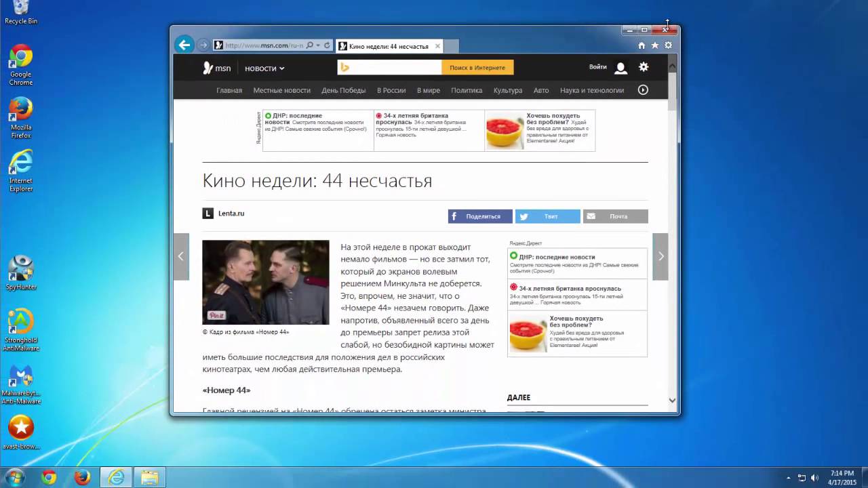
Task: Click the browser Forward arrow button
Action: 203,45
